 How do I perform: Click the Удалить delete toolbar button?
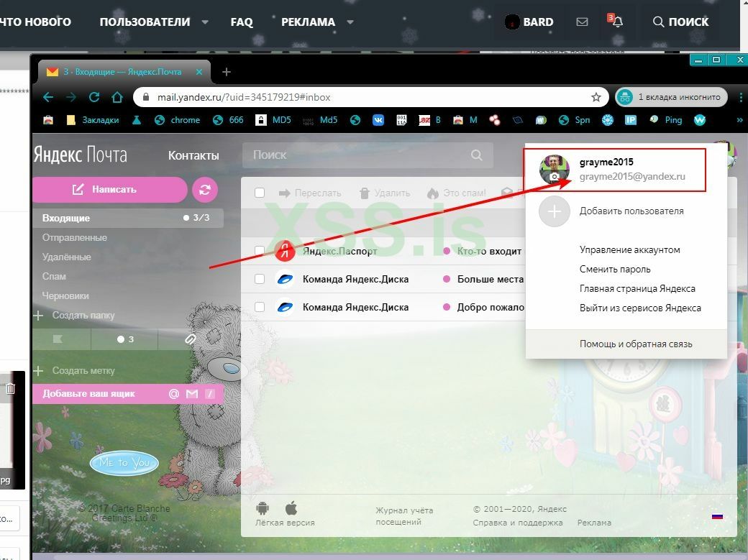(385, 193)
